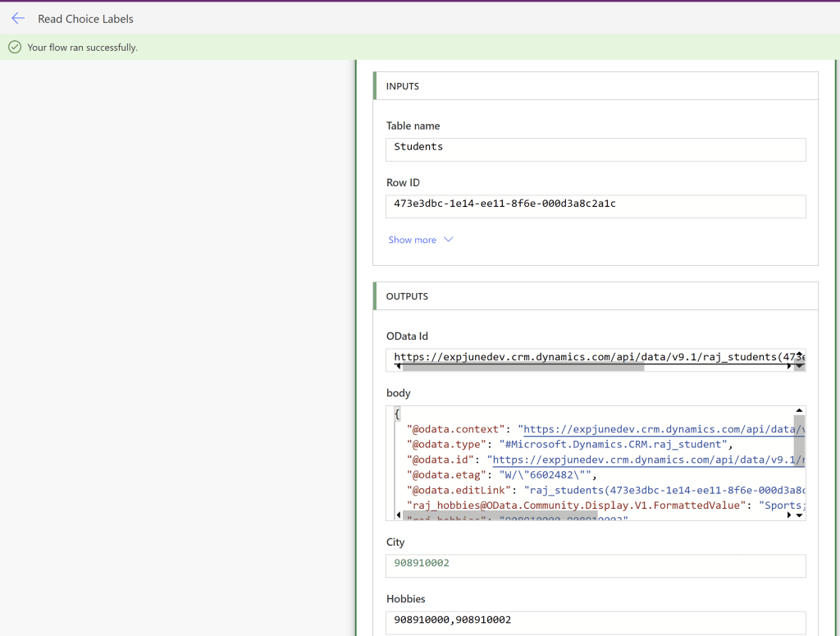Click the back arrow beside Read Choice Labels
The image size is (840, 636).
coord(18,18)
